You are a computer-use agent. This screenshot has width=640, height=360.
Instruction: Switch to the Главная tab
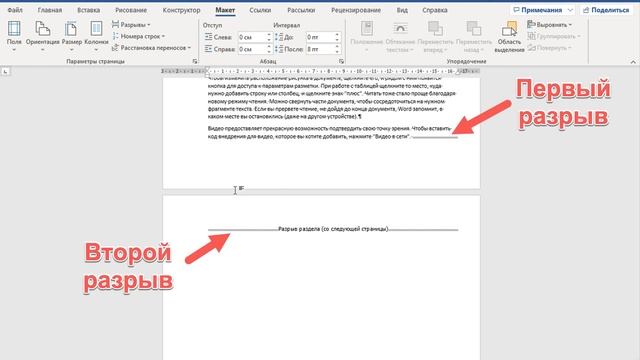(50, 10)
